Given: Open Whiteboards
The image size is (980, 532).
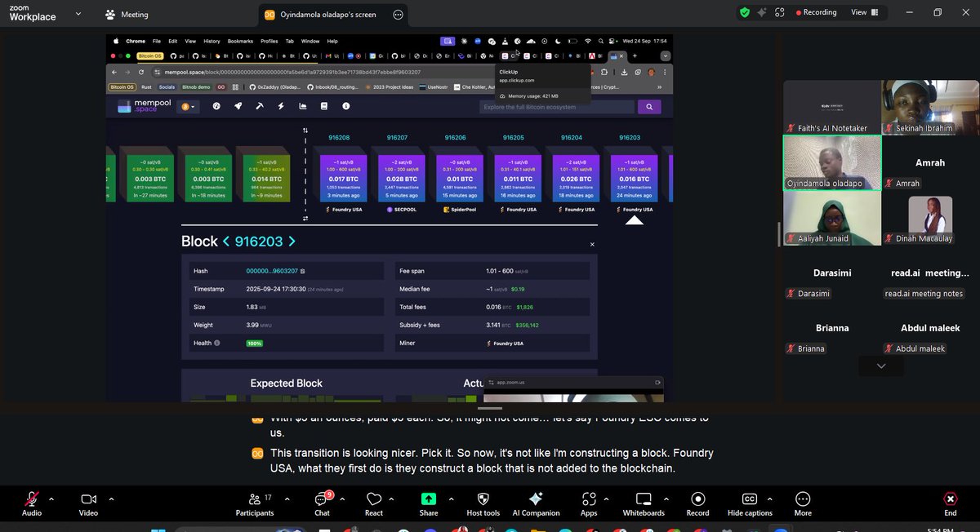Looking at the screenshot, I should pyautogui.click(x=644, y=503).
